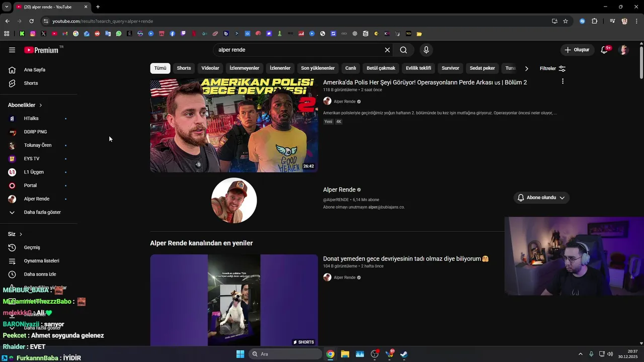Viewport: 644px width, 362px height.
Task: Click the browser address bar URL
Action: click(x=103, y=21)
